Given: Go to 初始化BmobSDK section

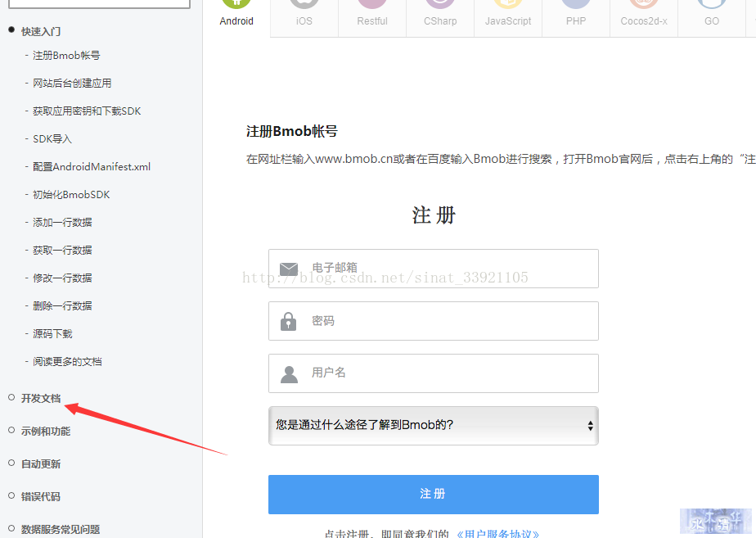Looking at the screenshot, I should [71, 194].
